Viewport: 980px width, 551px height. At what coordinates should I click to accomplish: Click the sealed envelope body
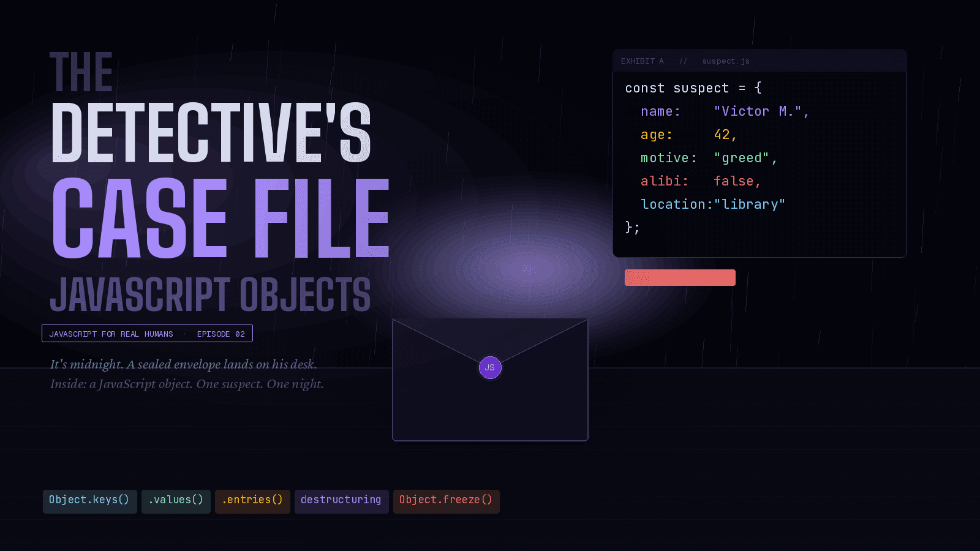click(490, 410)
